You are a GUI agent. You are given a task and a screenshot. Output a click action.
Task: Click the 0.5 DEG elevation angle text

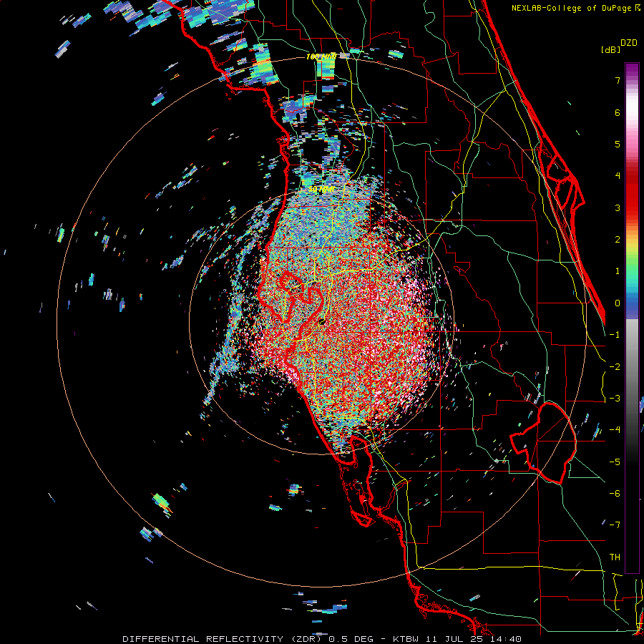(351, 639)
